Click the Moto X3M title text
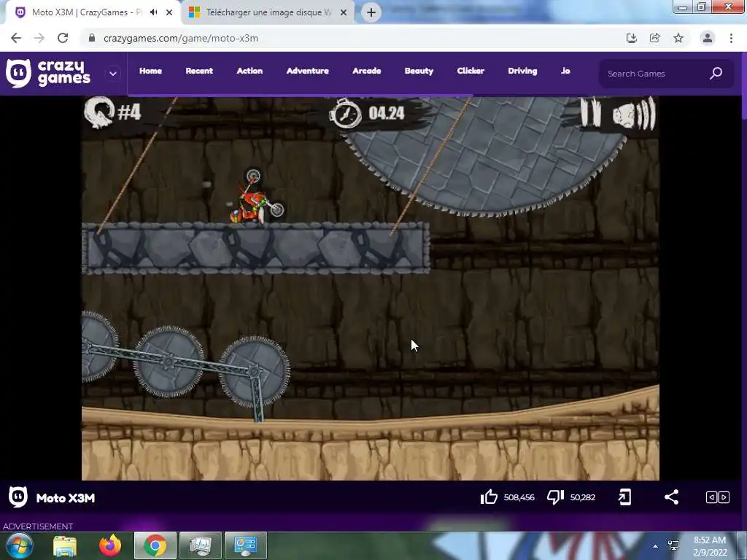 [x=66, y=498]
